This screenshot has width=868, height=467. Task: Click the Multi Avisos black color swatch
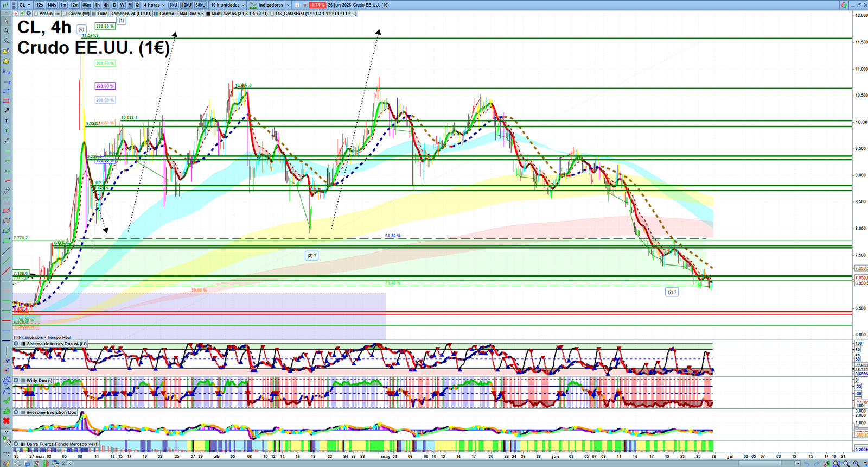208,14
